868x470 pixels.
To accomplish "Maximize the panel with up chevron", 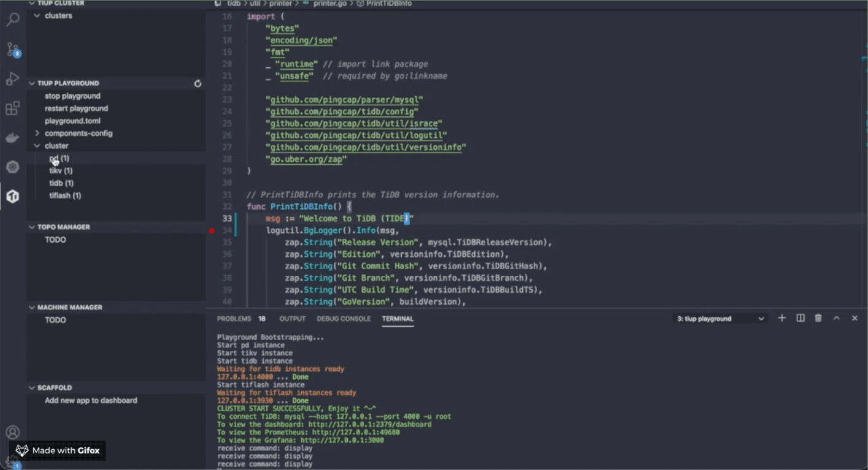I will [x=836, y=318].
